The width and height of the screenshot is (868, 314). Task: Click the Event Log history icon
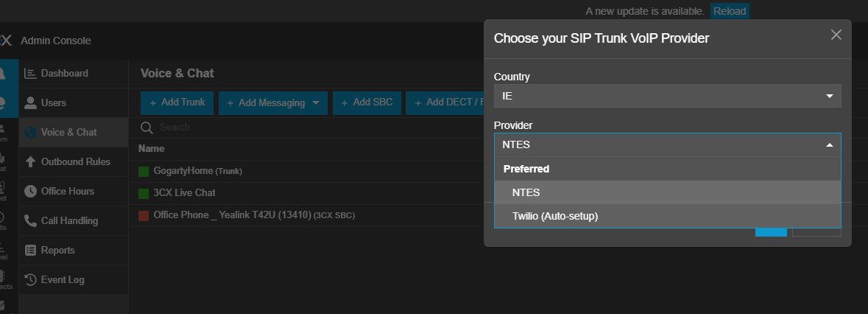[x=30, y=280]
